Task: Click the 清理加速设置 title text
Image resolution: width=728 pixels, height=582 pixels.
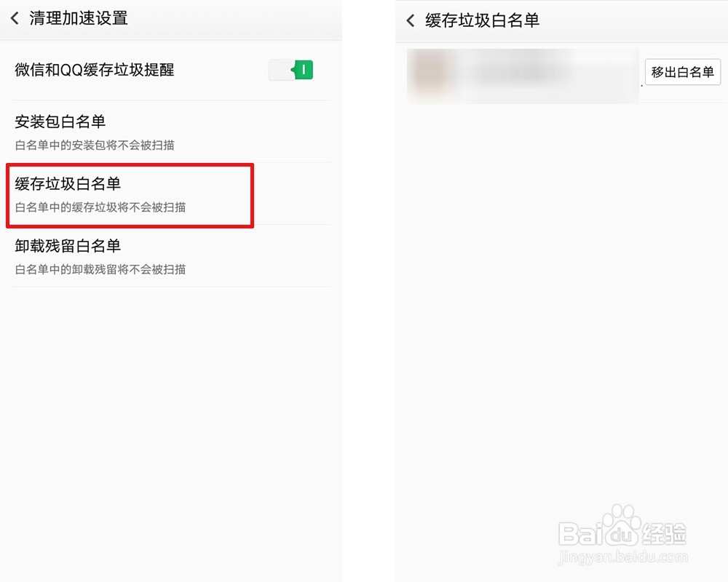Action: [78, 19]
